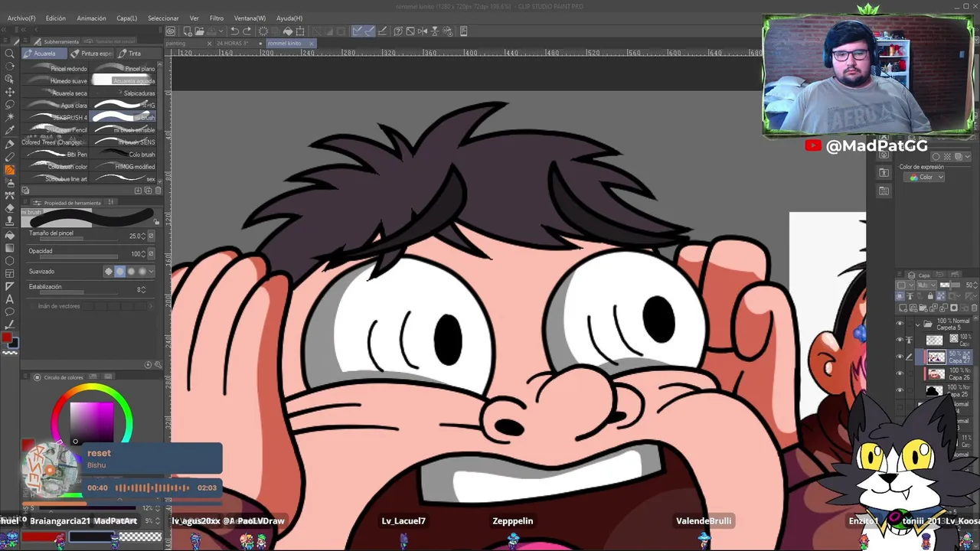This screenshot has width=980, height=551.
Task: Open layer blending mode dropdown
Action: pyautogui.click(x=926, y=285)
